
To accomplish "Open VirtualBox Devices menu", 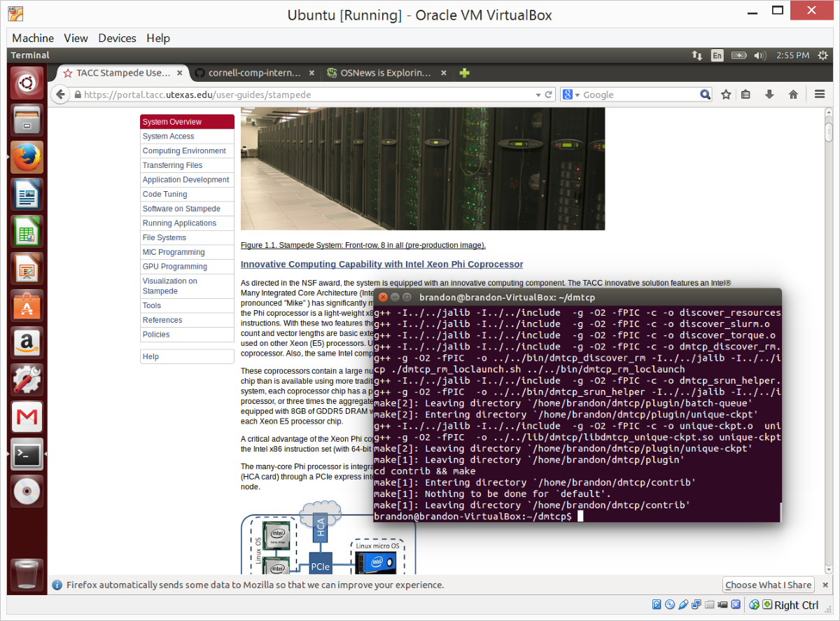I will pos(117,38).
